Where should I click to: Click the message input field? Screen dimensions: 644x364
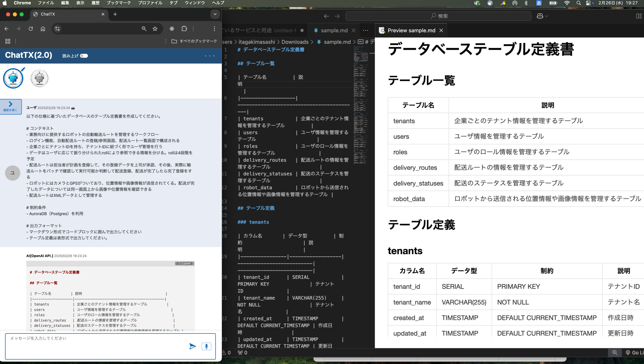click(97, 346)
